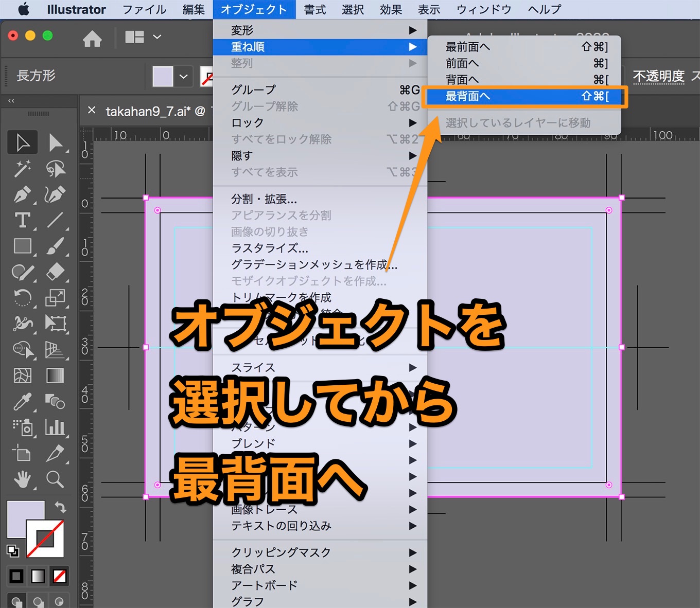Select the Symbol Sprayer tool

click(x=23, y=427)
